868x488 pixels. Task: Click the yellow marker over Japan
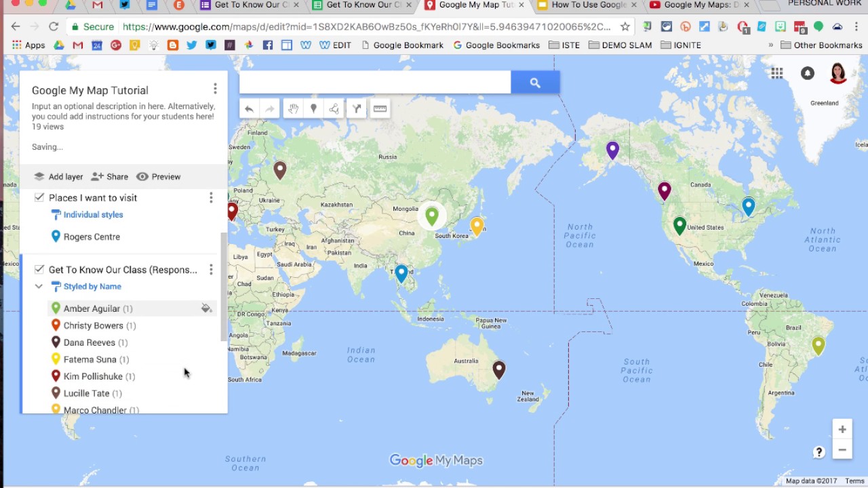(477, 226)
